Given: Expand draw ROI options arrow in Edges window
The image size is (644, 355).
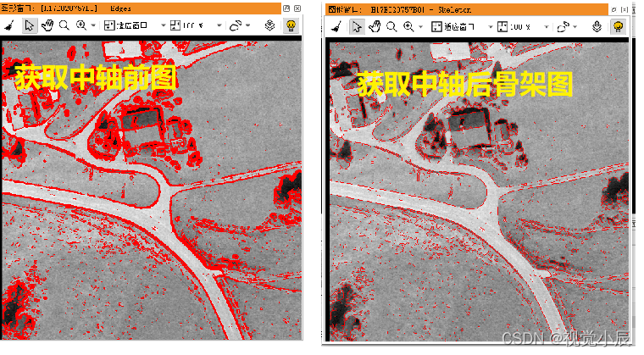Looking at the screenshot, I should (x=247, y=25).
